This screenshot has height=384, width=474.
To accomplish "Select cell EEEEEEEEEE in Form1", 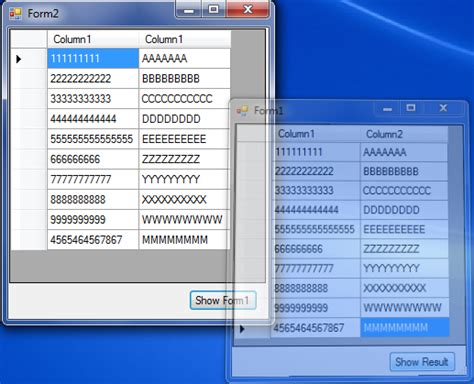I will tap(404, 229).
